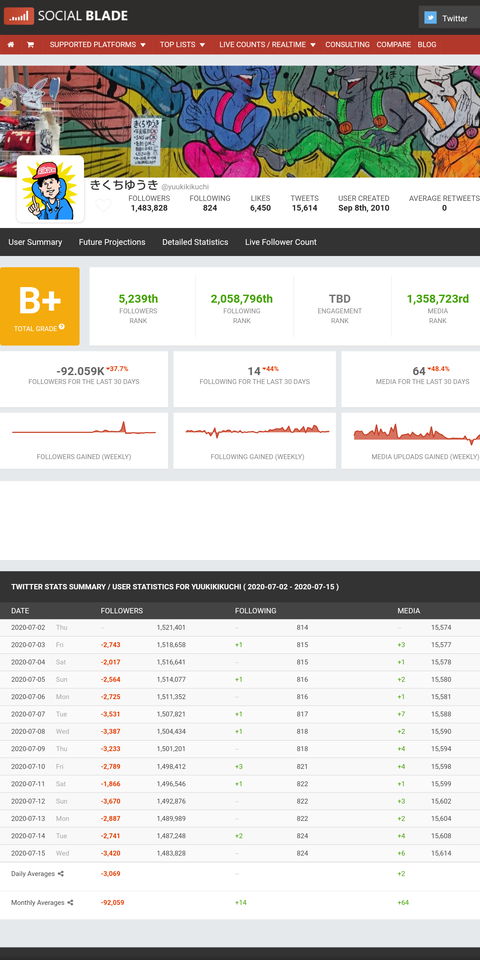Click the DATE column header
This screenshot has width=480, height=960.
pos(20,611)
